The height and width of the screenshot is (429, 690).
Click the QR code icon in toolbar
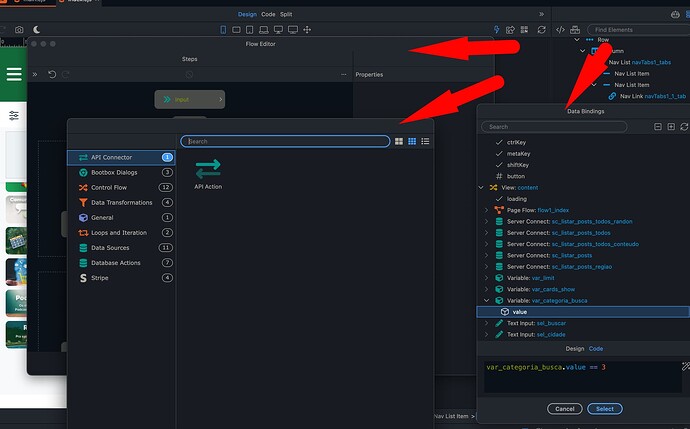coord(524,29)
